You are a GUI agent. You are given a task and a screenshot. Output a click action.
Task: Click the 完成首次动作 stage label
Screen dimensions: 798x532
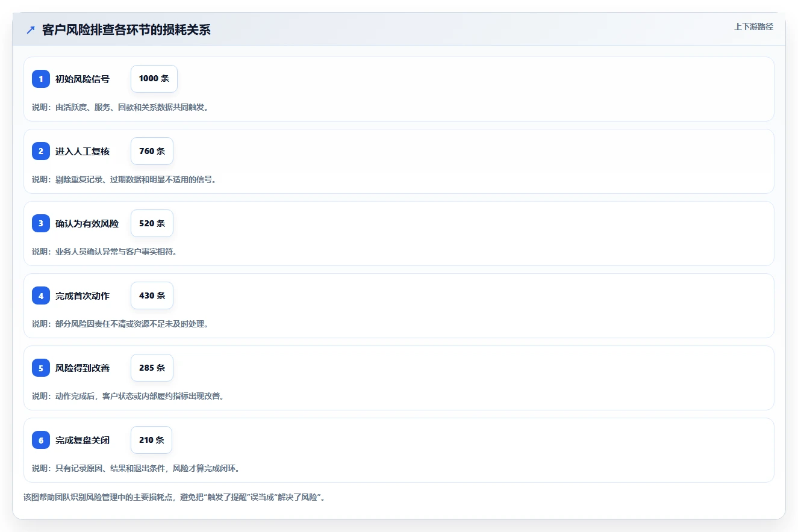(83, 295)
